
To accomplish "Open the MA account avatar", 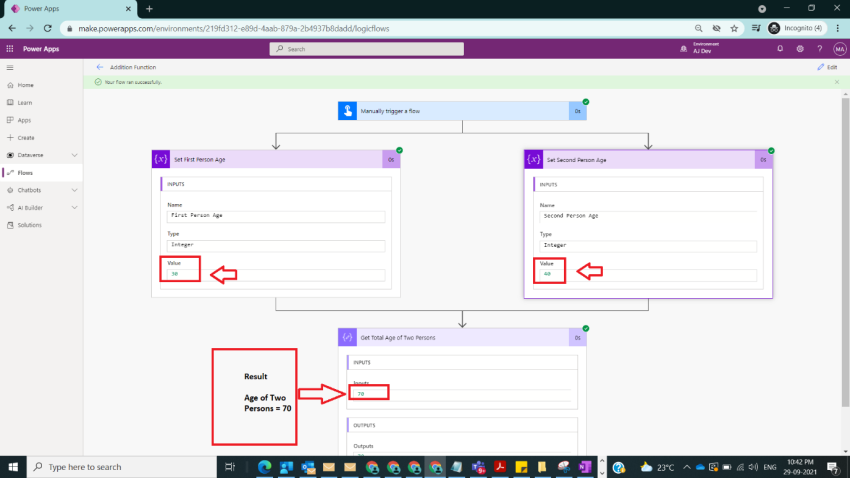I will pos(840,49).
